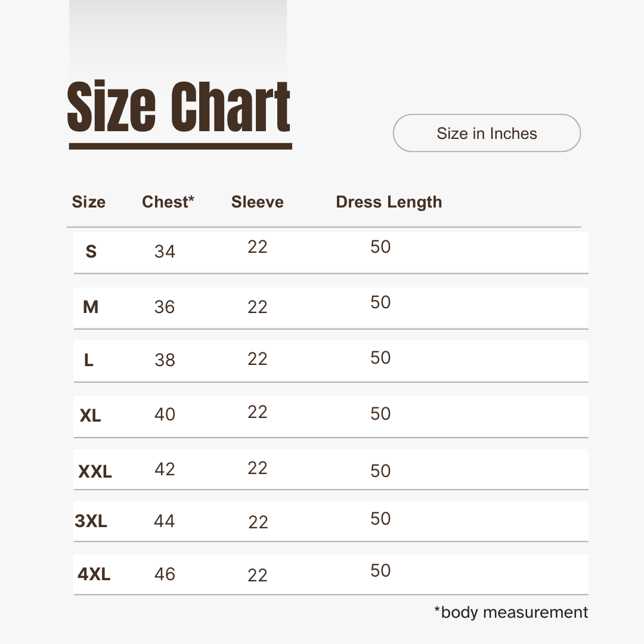Click chest value 34 in the S row

click(x=165, y=252)
